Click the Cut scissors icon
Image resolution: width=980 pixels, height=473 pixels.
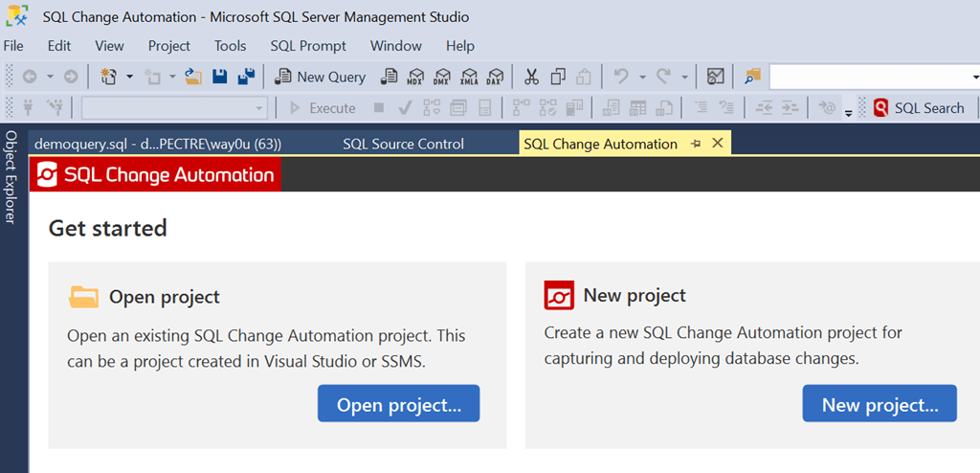point(531,77)
